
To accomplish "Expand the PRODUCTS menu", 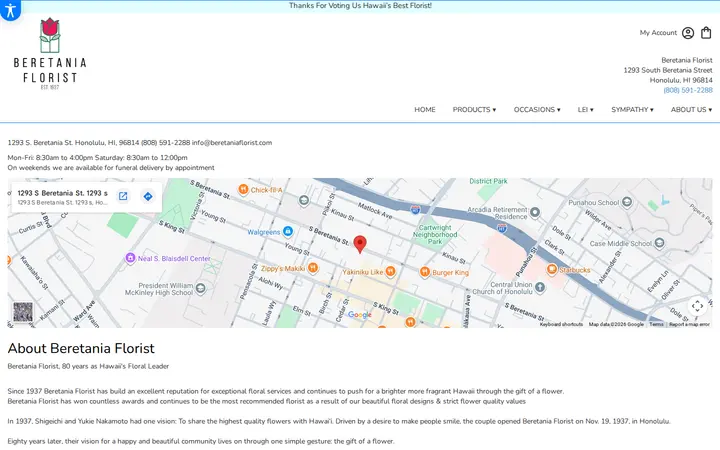I will (x=474, y=110).
